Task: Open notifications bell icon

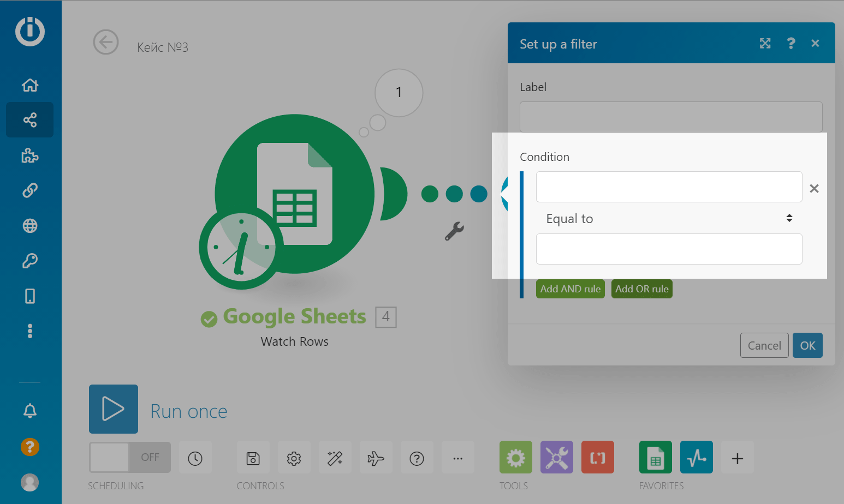Action: coord(30,411)
